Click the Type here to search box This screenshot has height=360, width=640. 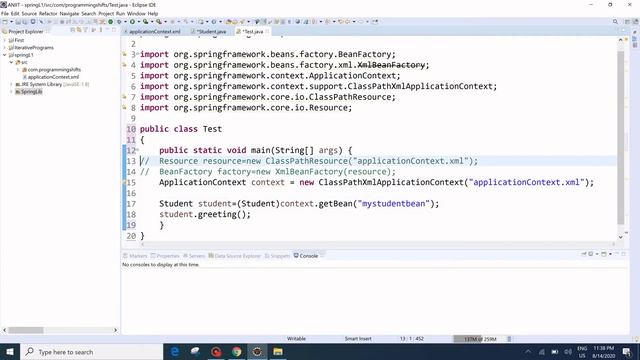tap(92, 351)
